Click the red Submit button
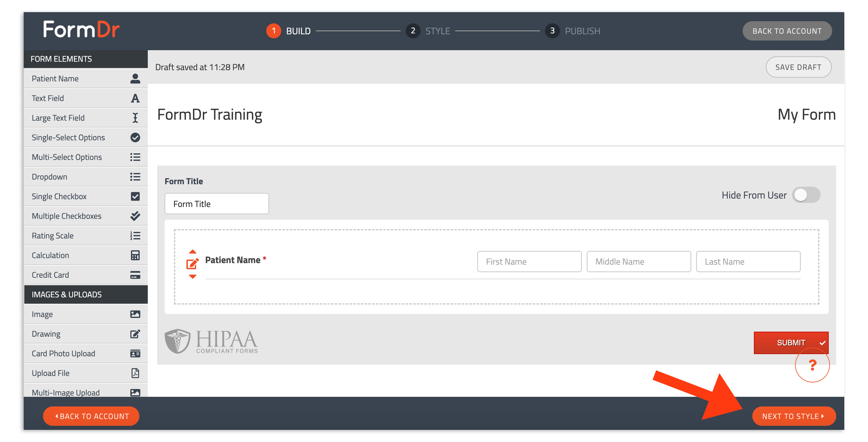The height and width of the screenshot is (442, 868). 791,343
